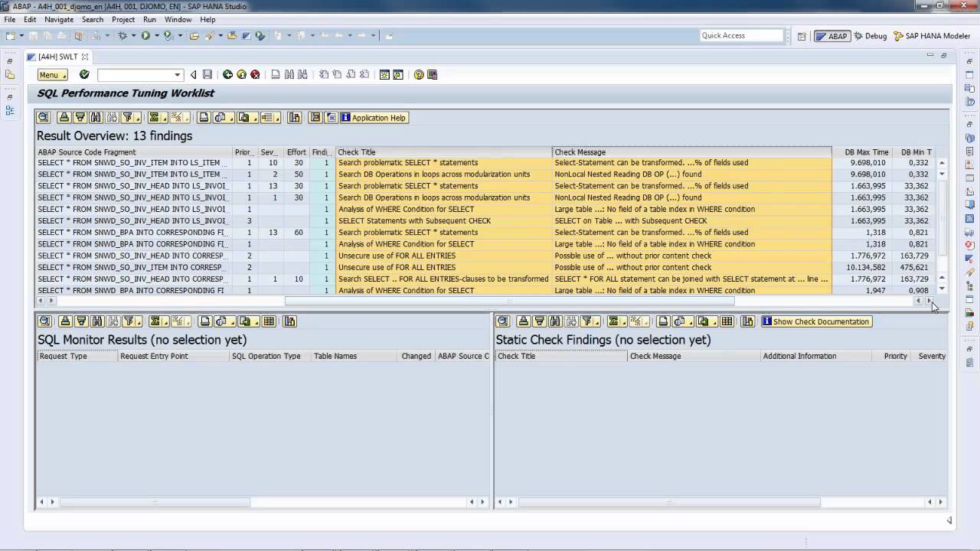Viewport: 980px width, 551px height.
Task: Open the File menu
Action: click(x=9, y=19)
